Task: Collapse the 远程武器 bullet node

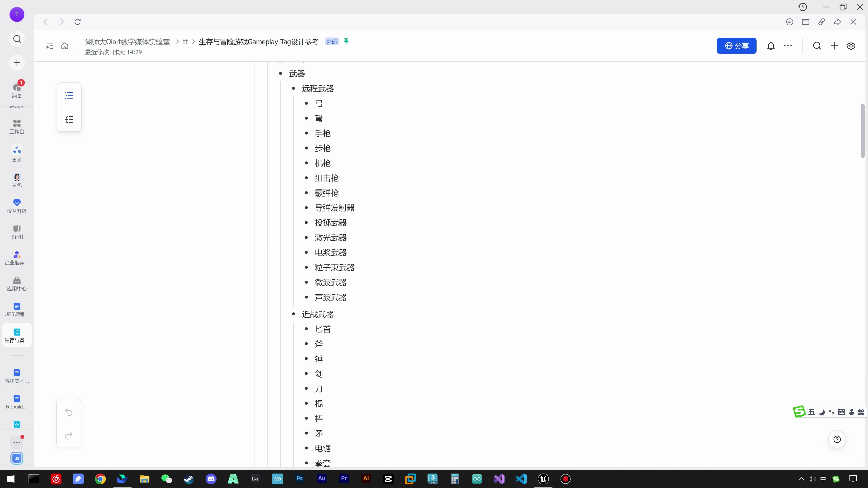Action: (x=293, y=89)
